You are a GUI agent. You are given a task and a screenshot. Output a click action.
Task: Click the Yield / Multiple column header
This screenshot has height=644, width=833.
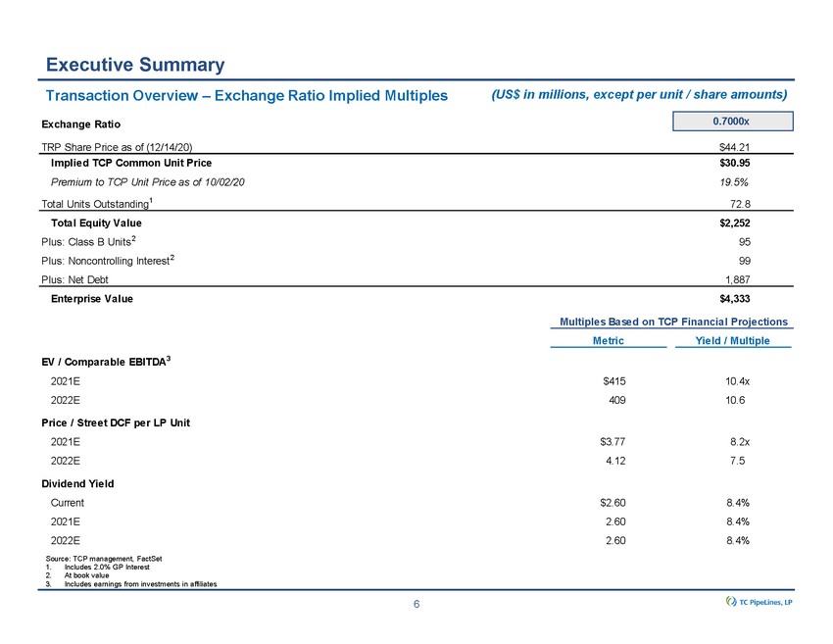pos(732,340)
